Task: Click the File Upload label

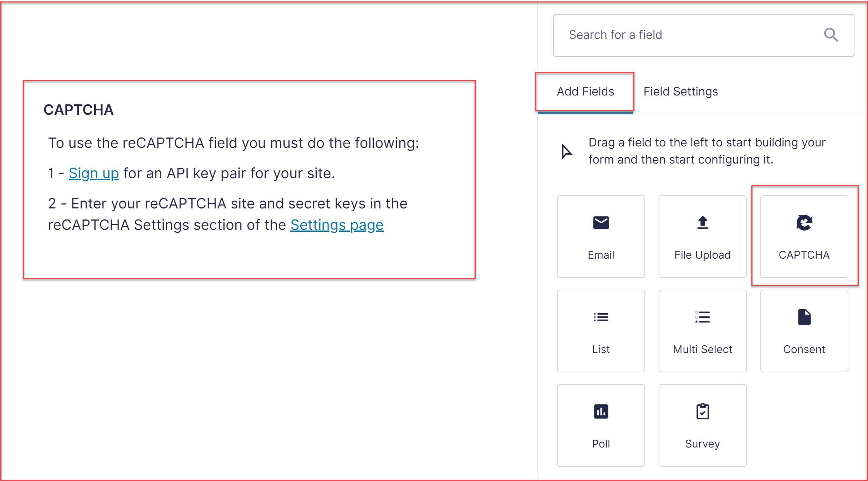Action: [703, 255]
